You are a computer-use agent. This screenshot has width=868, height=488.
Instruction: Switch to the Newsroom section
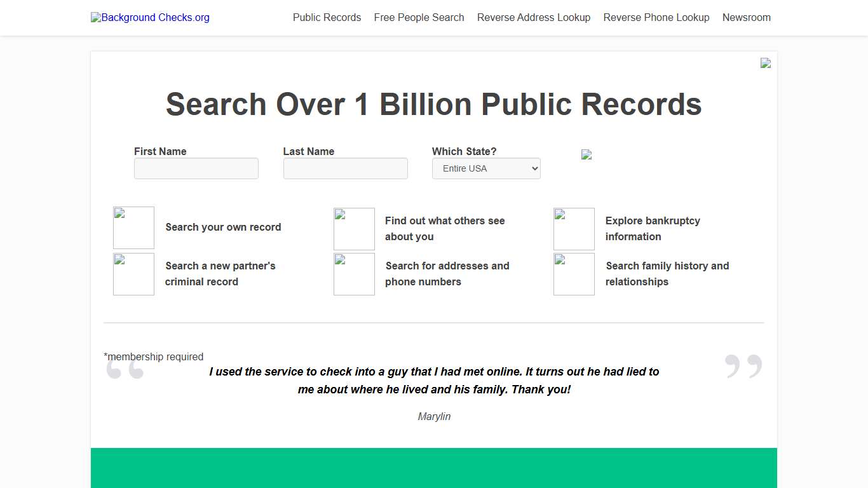747,17
